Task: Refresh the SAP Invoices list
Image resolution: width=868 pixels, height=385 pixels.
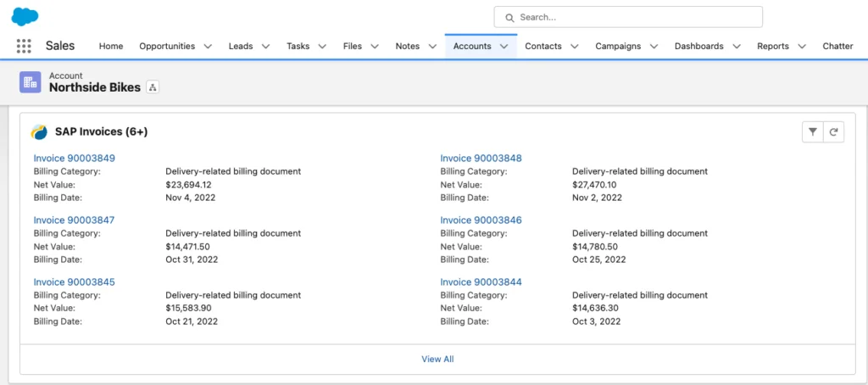Action: [834, 131]
